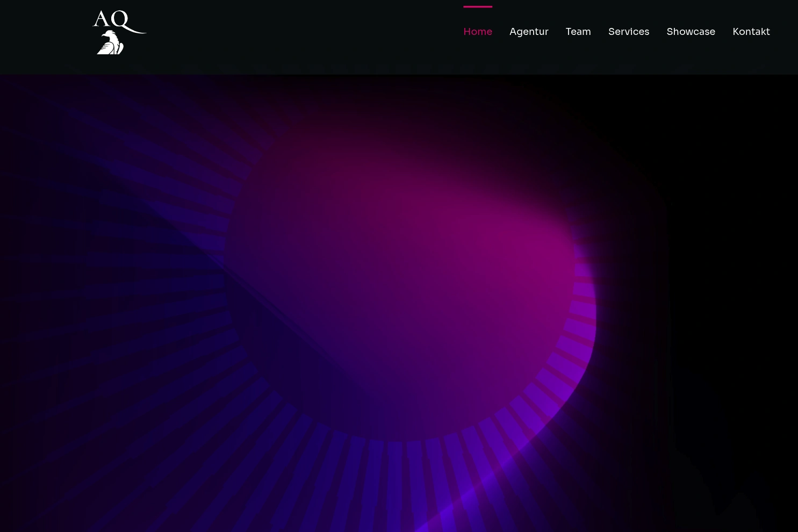Click the purple striped ring in the hero banner
The image size is (798, 532).
point(570,349)
